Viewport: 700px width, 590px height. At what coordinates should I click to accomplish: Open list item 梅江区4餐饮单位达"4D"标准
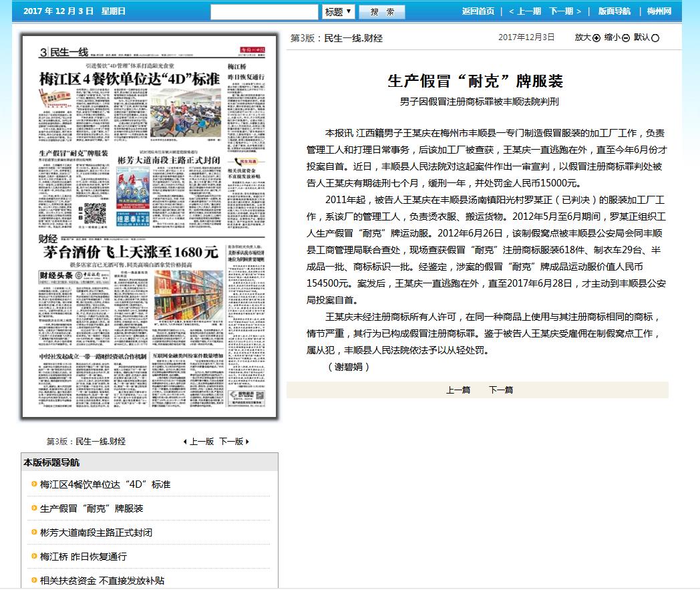[105, 484]
